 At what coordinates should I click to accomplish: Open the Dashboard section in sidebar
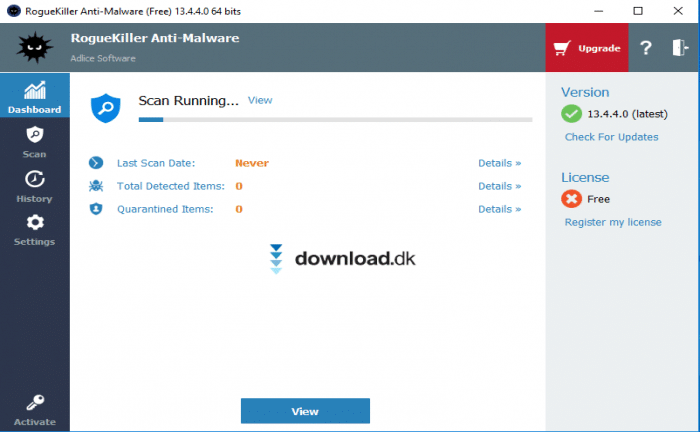(34, 96)
